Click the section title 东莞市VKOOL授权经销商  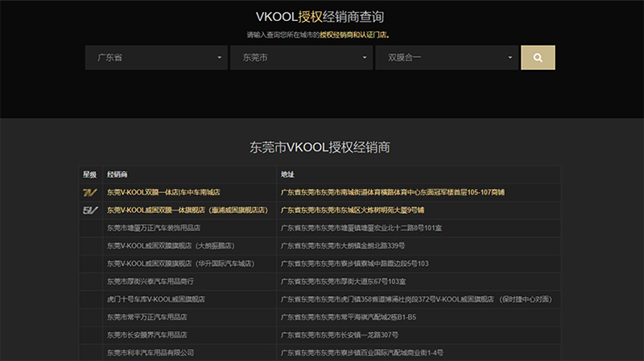point(320,147)
